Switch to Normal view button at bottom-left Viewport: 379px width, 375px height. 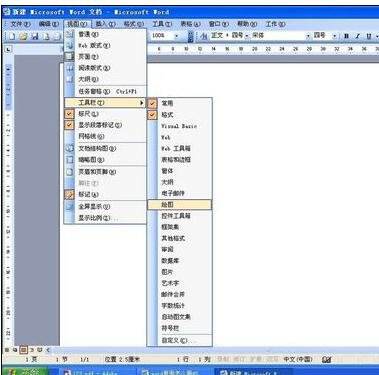point(7,350)
